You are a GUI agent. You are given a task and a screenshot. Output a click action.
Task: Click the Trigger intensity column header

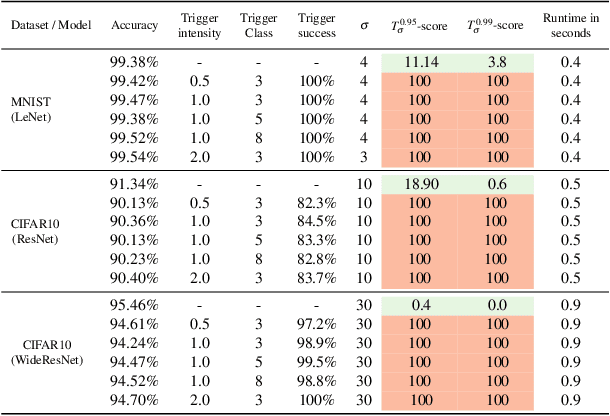202,26
